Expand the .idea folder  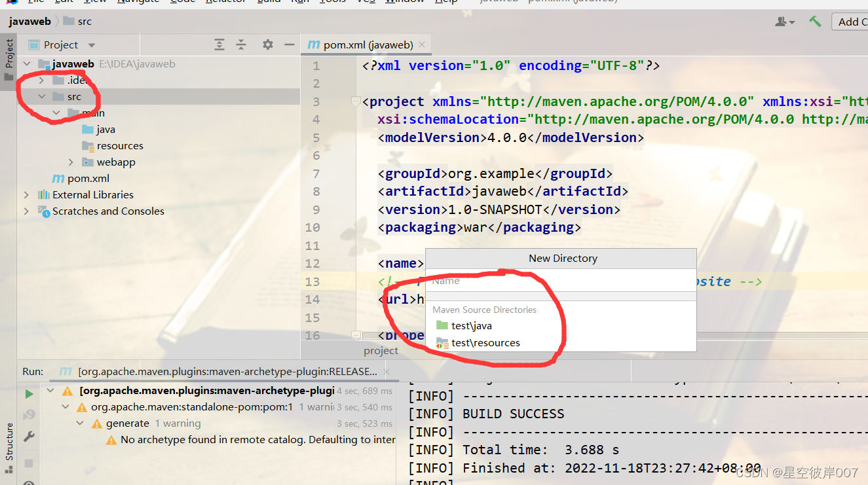coord(41,80)
